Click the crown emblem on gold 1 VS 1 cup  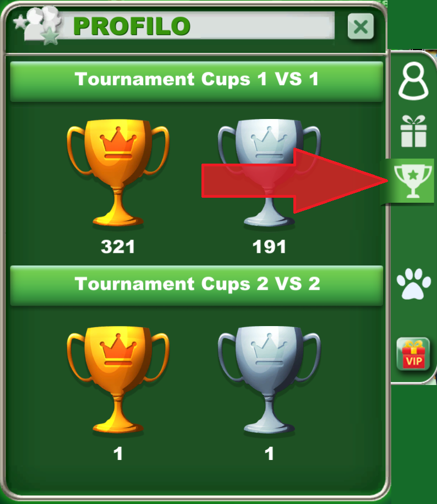pyautogui.click(x=118, y=143)
